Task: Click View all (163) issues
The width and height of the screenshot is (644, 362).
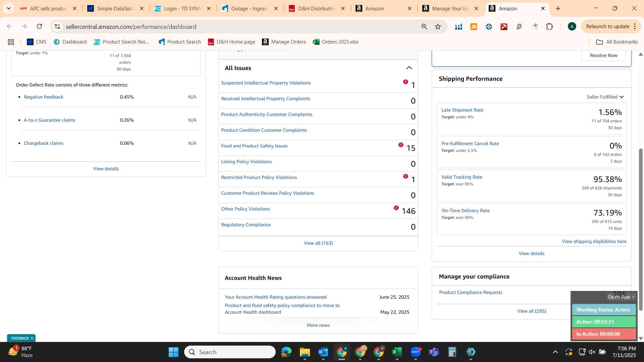Action: tap(318, 243)
